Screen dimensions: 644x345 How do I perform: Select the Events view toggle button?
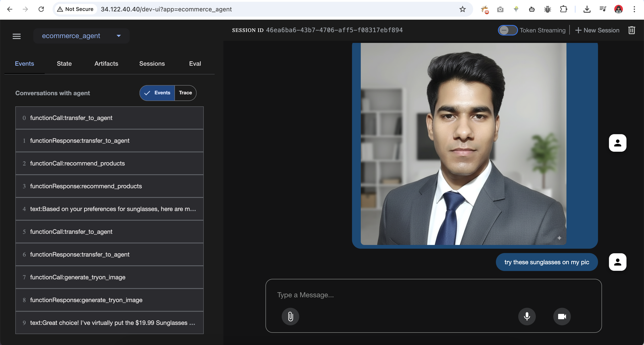pyautogui.click(x=157, y=93)
